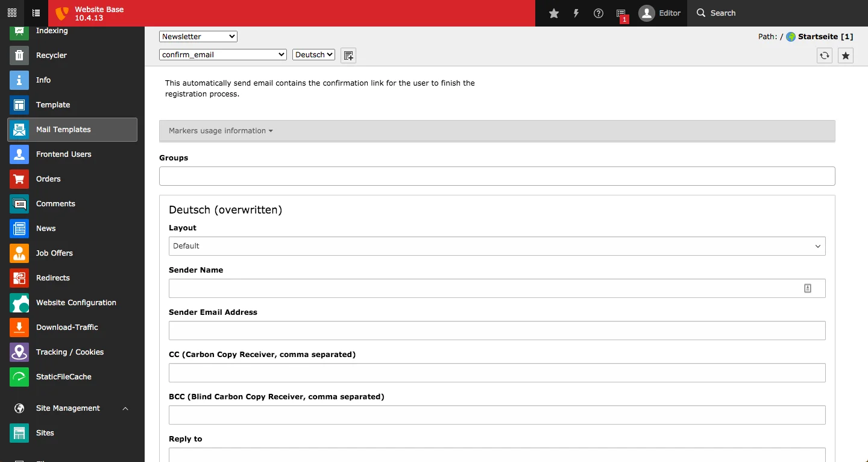This screenshot has height=462, width=868.
Task: Open the help menu in the top bar
Action: (598, 13)
